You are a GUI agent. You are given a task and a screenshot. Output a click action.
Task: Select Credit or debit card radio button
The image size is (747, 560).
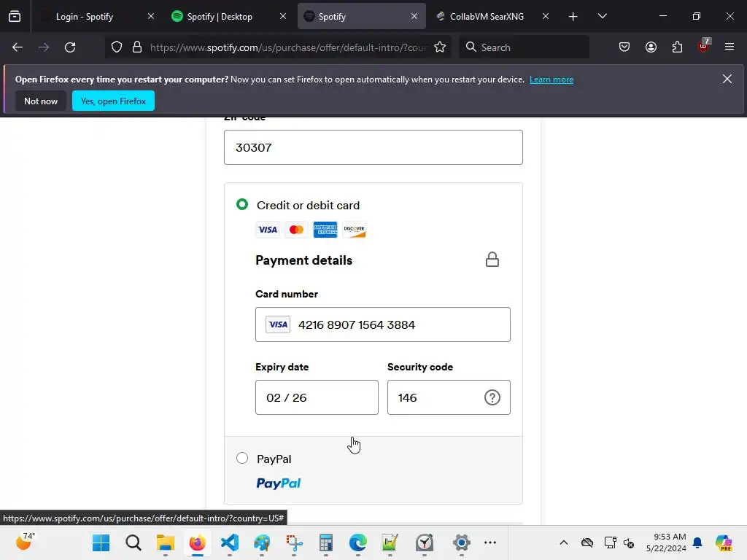pos(242,204)
